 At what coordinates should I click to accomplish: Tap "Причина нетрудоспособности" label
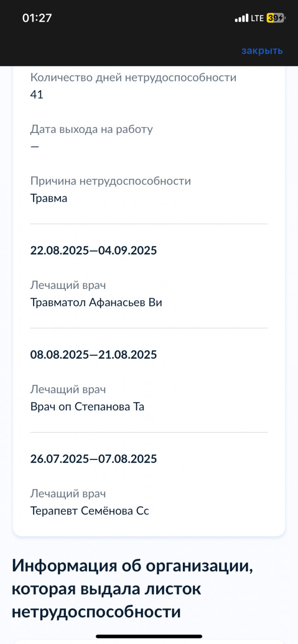111,181
